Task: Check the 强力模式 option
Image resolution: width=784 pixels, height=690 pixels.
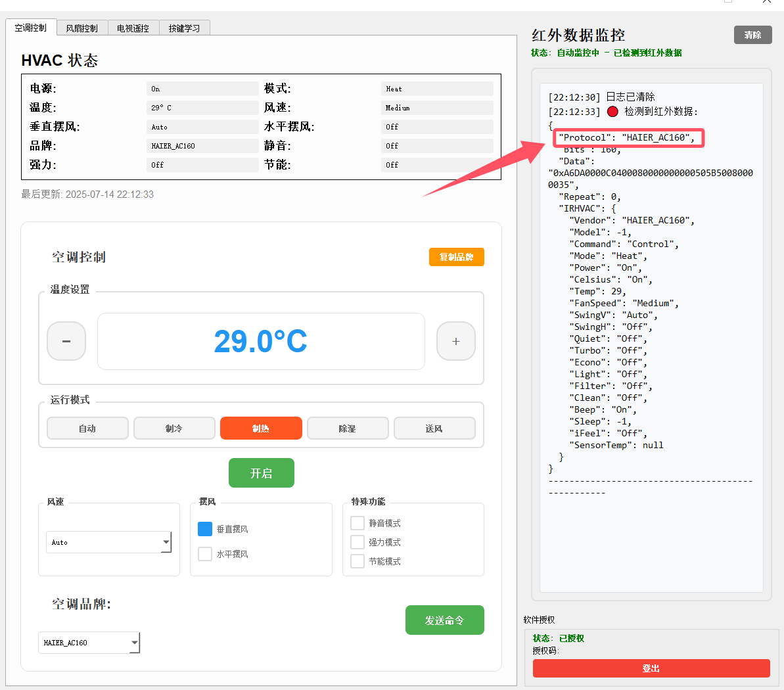Action: pos(357,542)
